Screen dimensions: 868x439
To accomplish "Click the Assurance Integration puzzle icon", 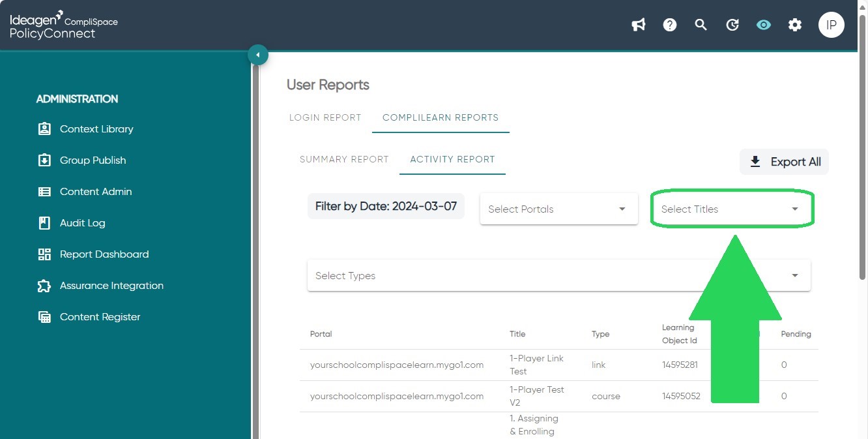I will point(44,285).
